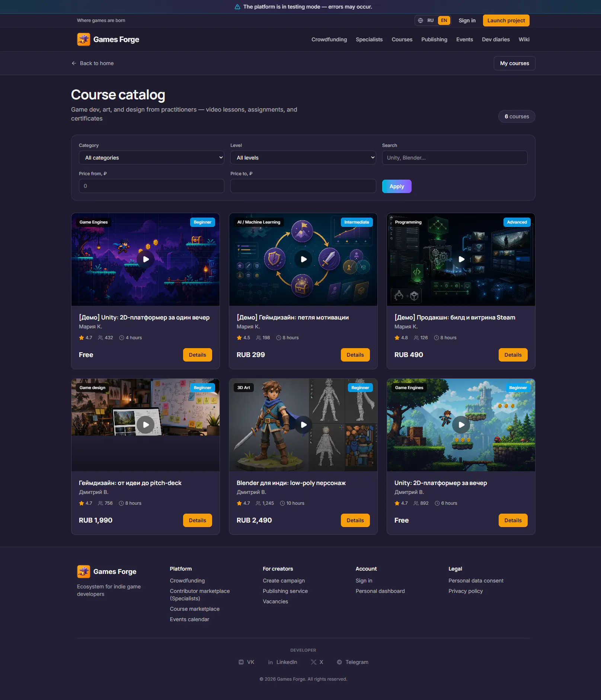The height and width of the screenshot is (700, 601).
Task: Click the star rating icon on Blender course
Action: [x=239, y=503]
